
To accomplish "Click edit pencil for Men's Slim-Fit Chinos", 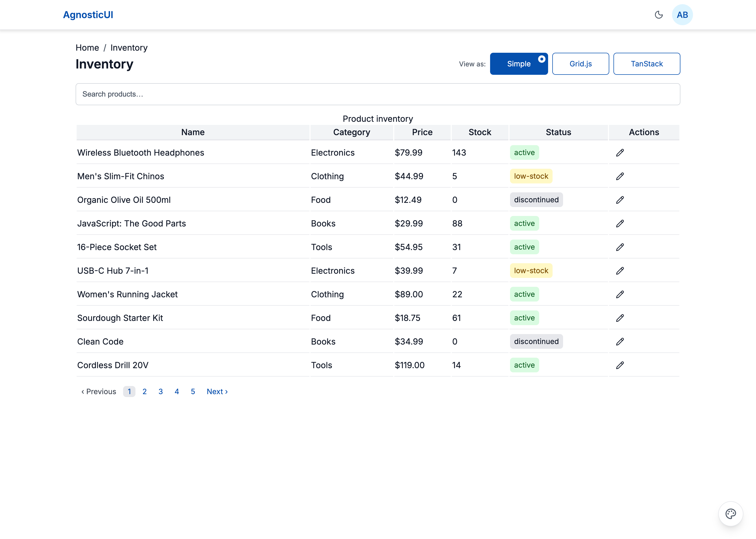I will (x=619, y=176).
